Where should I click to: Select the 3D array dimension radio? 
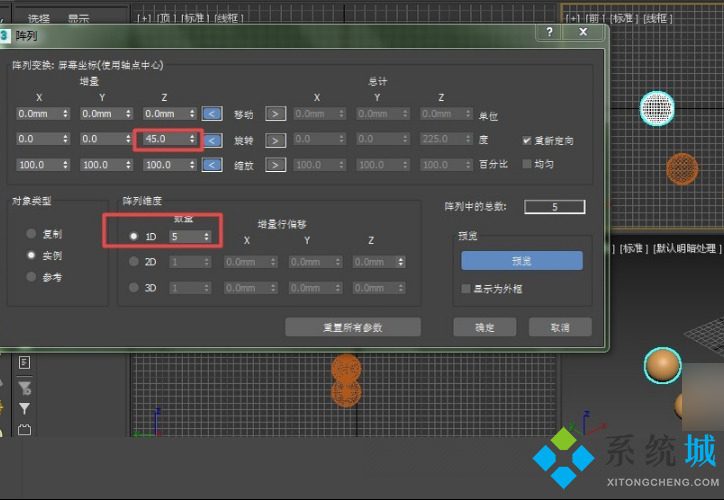coord(133,288)
